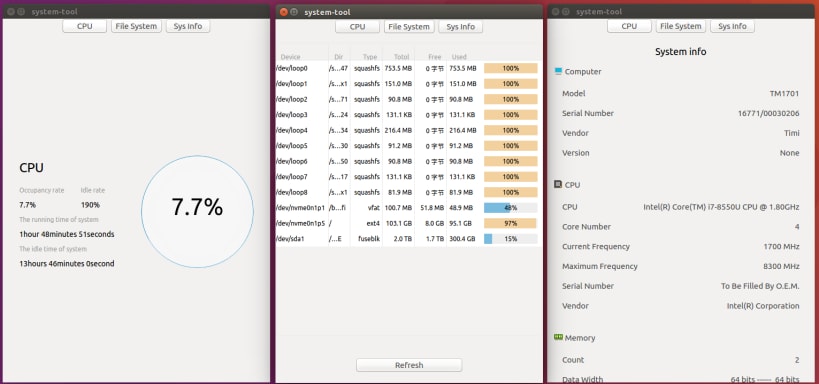819x384 pixels.
Task: Click the serial number 16771/00030206
Action: click(768, 113)
